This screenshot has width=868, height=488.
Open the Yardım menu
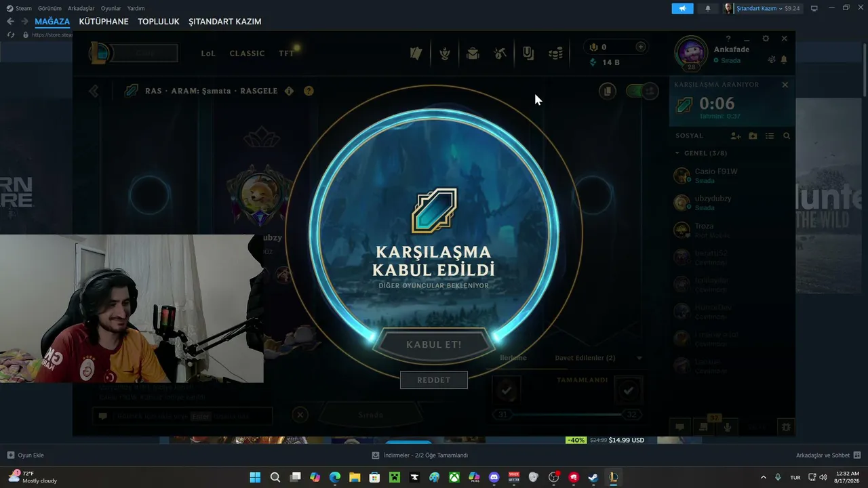coord(136,8)
